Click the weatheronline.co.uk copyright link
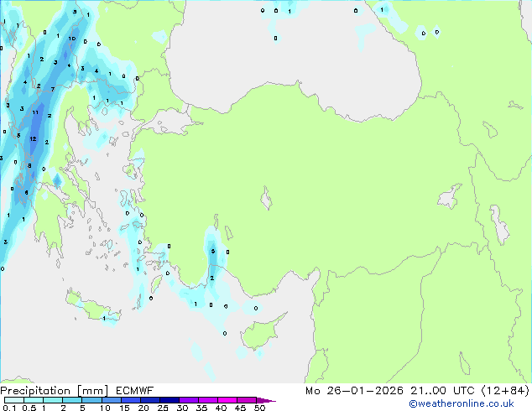Viewport: 532px width, 411px height. pyautogui.click(x=462, y=403)
